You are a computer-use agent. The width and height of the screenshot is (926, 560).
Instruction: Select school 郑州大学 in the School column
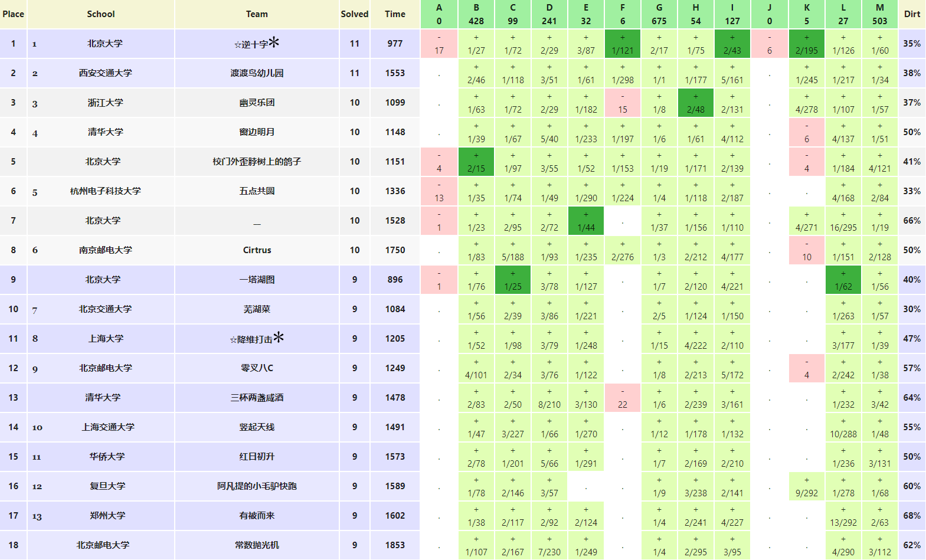click(107, 516)
